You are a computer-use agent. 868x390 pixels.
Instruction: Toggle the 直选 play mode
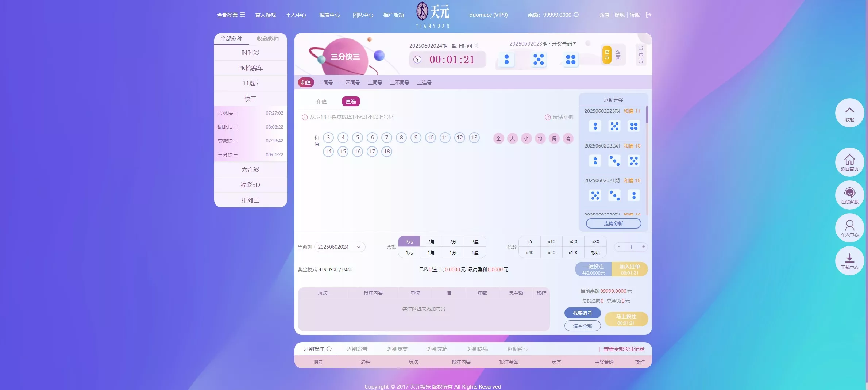(x=350, y=102)
